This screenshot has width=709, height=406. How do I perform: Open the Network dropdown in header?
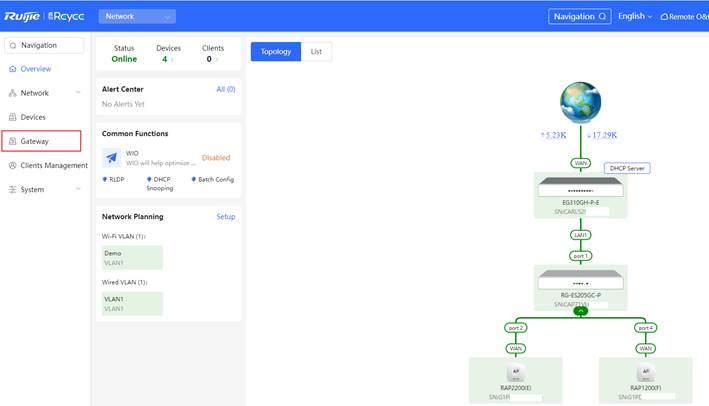pyautogui.click(x=138, y=16)
